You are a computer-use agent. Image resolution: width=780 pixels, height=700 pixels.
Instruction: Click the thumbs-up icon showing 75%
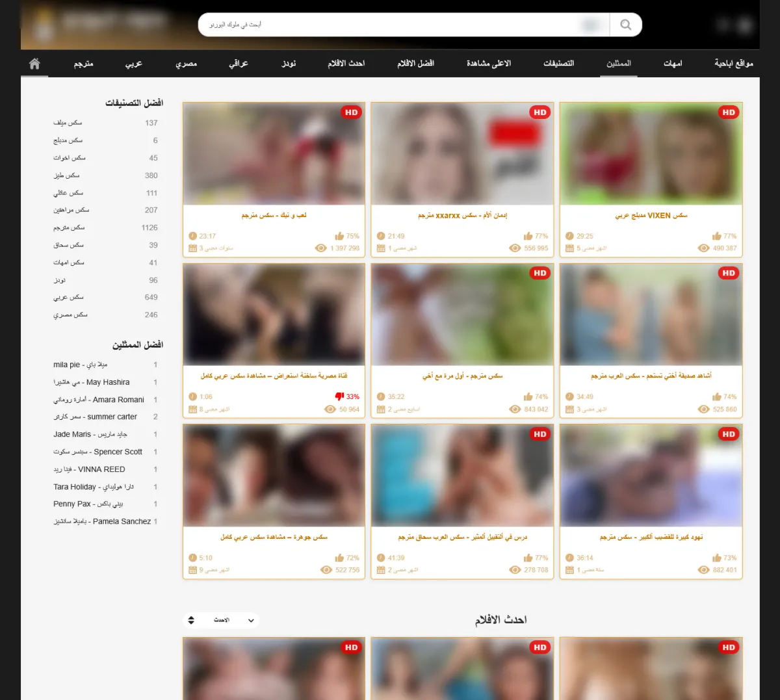point(339,236)
